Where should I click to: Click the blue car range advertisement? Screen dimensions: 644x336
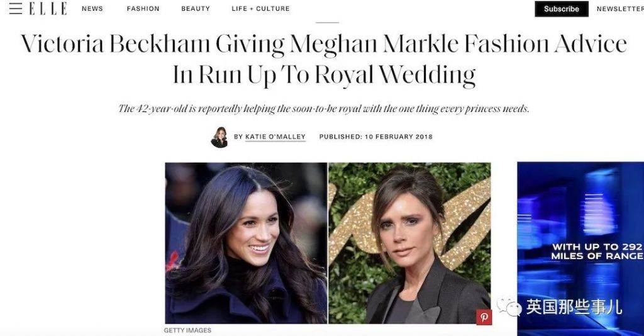580,249
